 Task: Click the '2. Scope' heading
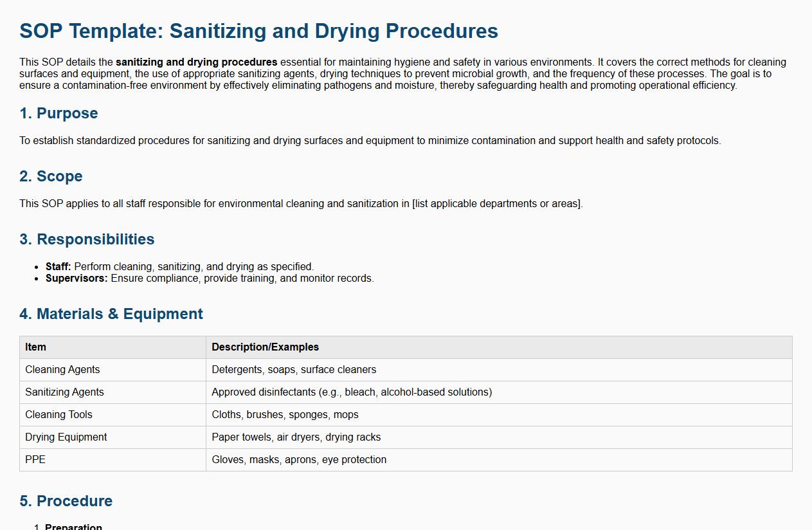(51, 176)
